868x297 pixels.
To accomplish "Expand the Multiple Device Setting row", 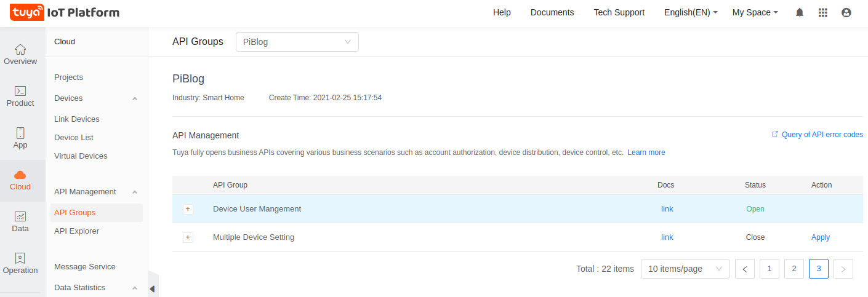I will pyautogui.click(x=188, y=237).
